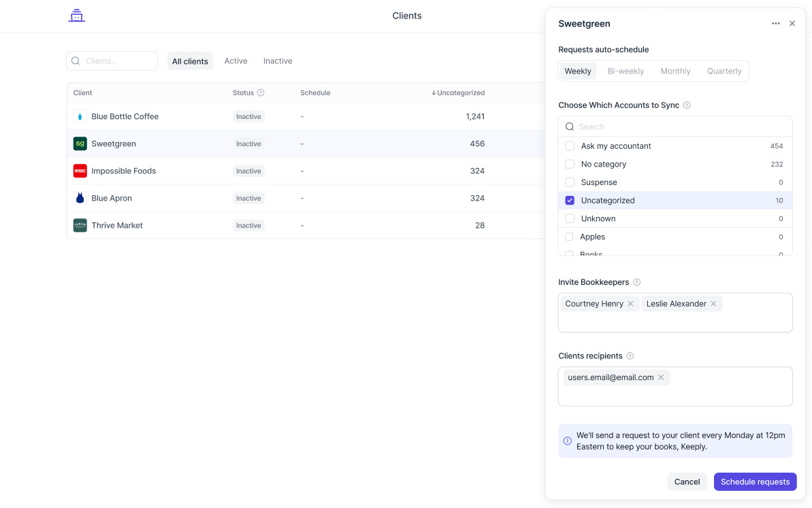Uncheck the Uncategorized account checkbox
This screenshot has height=508, width=812.
click(570, 200)
